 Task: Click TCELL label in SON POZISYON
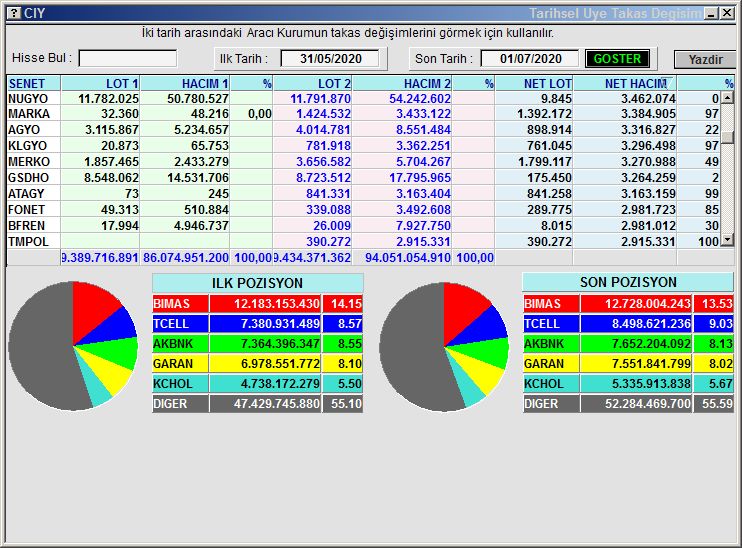(x=542, y=324)
